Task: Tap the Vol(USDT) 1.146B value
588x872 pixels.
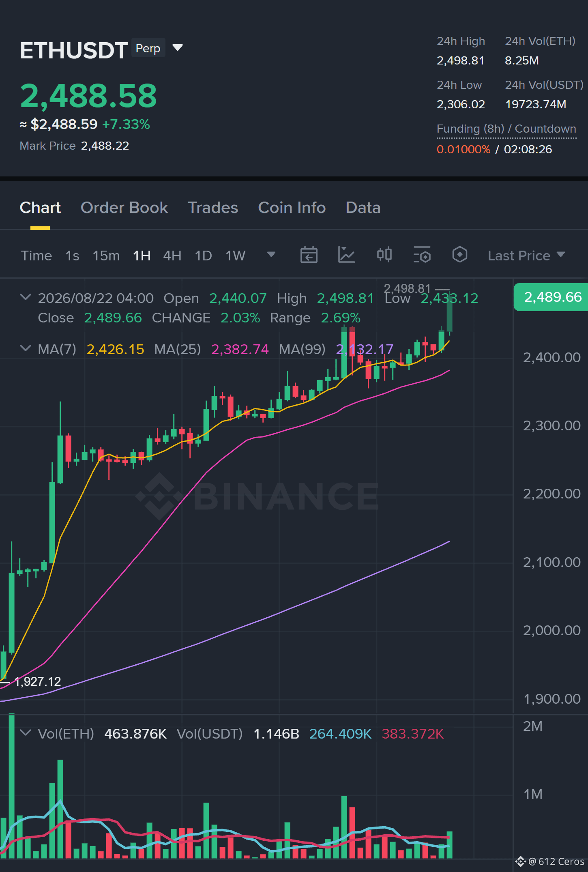Action: [276, 734]
